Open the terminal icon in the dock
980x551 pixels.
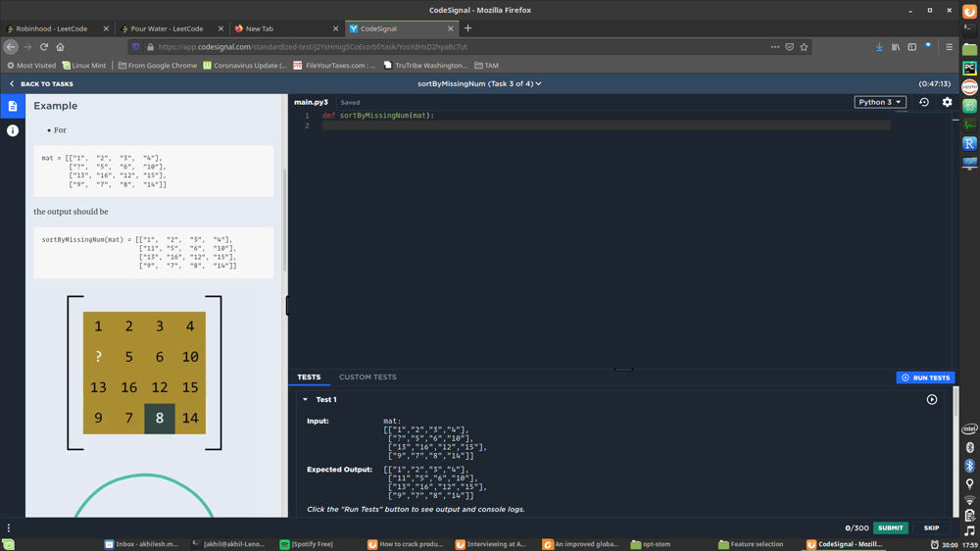(x=969, y=29)
